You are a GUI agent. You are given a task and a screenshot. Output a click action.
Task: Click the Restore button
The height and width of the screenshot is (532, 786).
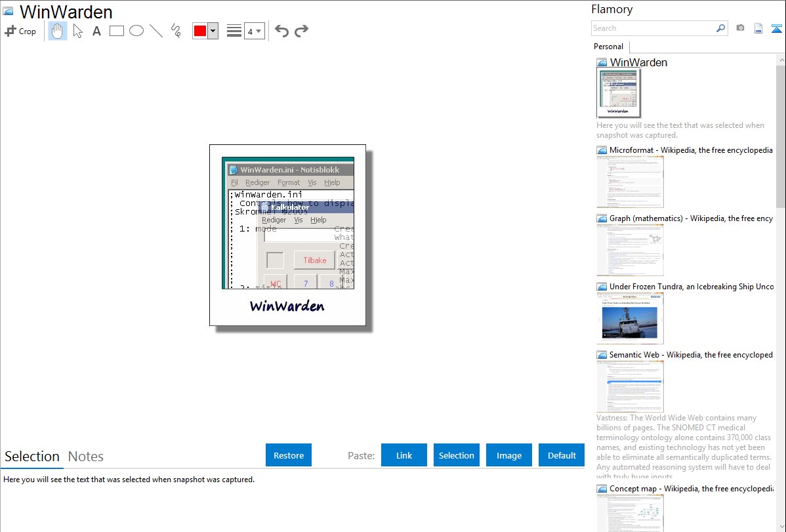[289, 455]
